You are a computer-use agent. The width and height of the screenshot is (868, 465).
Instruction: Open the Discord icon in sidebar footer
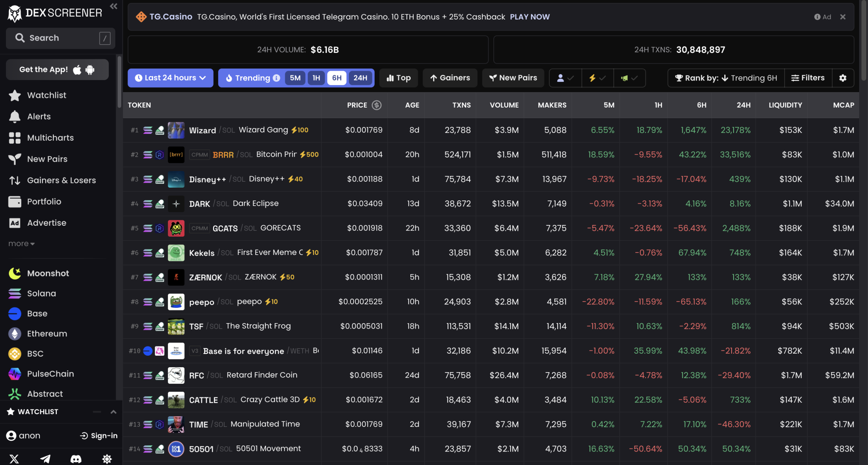(x=76, y=459)
